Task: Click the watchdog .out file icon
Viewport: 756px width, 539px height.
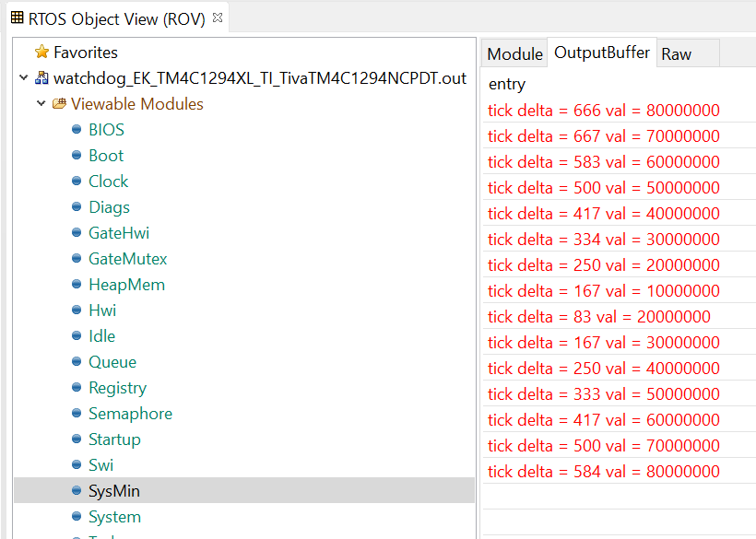Action: tap(41, 78)
